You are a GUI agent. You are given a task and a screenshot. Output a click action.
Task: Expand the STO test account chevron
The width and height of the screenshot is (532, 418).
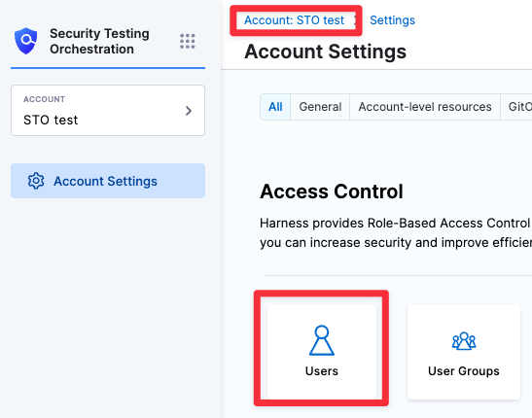pos(189,111)
